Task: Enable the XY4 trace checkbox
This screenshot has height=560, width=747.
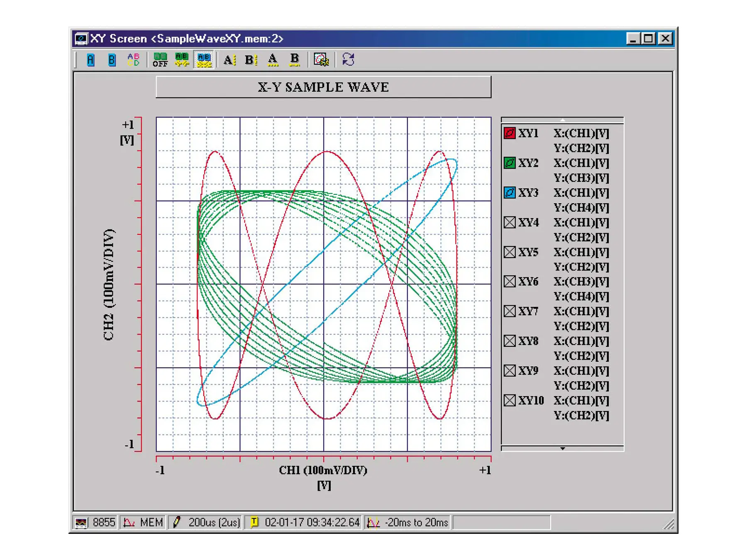Action: pos(509,222)
